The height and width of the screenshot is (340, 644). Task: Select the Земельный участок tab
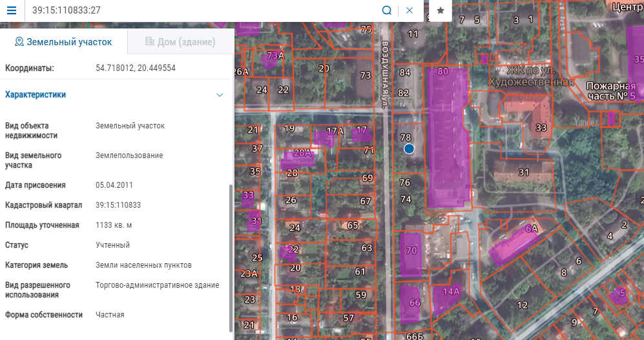(x=64, y=41)
